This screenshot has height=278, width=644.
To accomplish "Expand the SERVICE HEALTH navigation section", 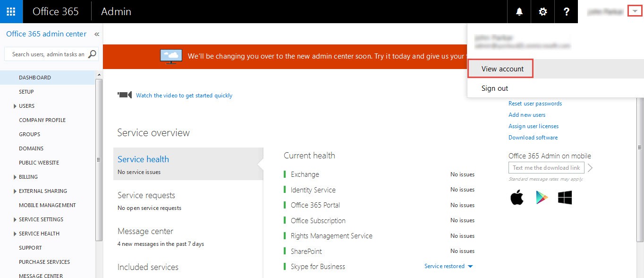I will (x=16, y=234).
